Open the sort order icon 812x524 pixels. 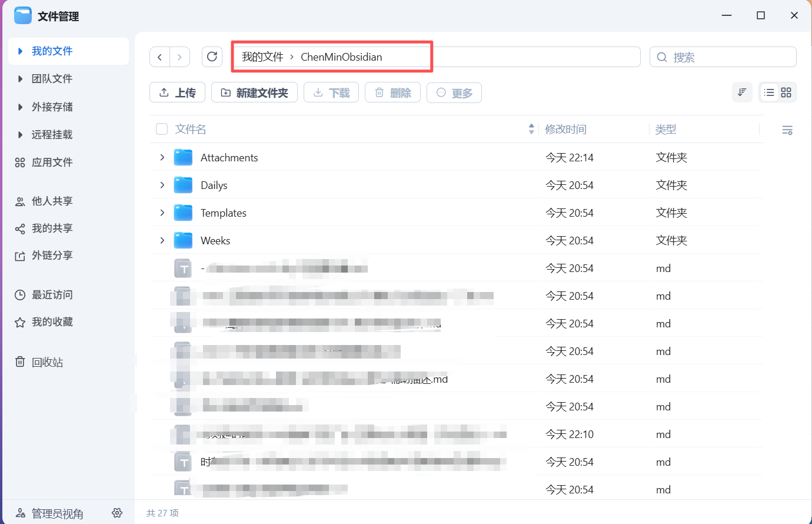pos(742,92)
